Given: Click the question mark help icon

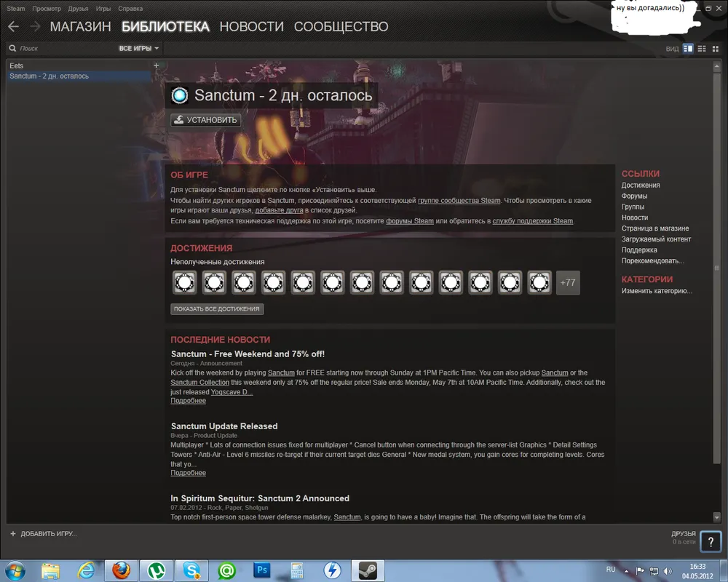Looking at the screenshot, I should 711,542.
